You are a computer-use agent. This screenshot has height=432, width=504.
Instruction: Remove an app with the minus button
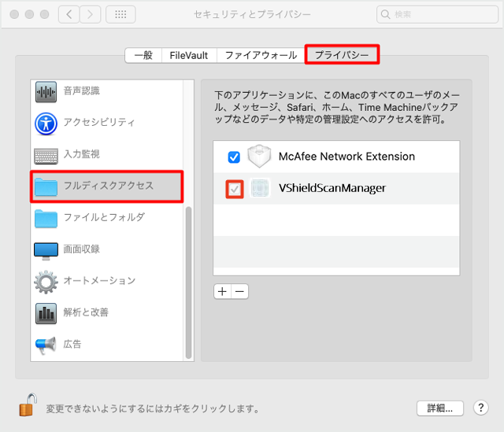click(x=239, y=291)
